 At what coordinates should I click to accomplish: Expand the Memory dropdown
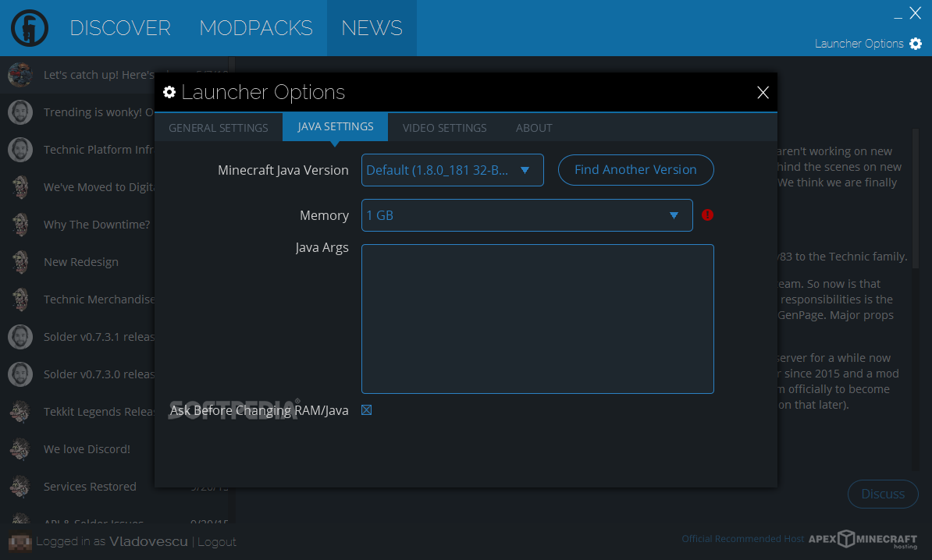(527, 215)
